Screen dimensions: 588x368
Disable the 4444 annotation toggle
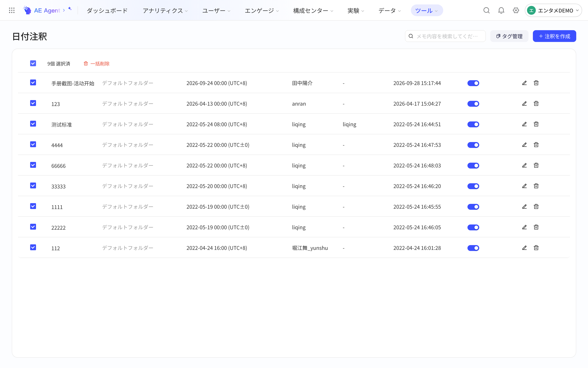click(473, 145)
